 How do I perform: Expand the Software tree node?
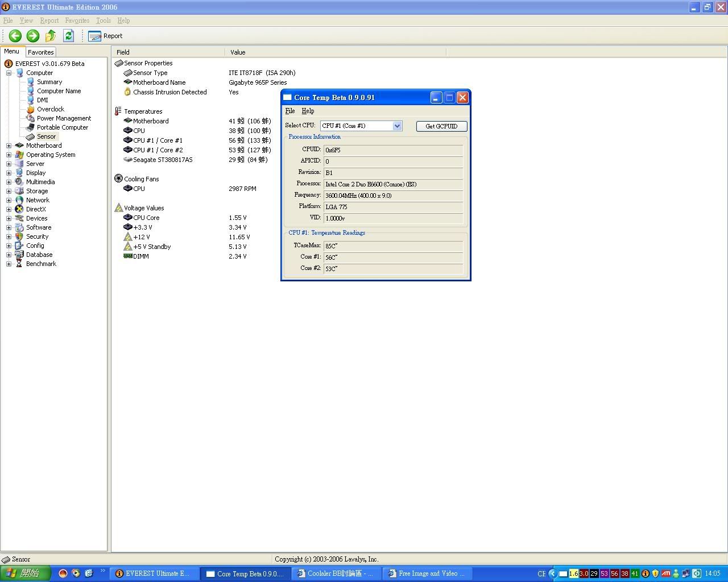[9, 227]
